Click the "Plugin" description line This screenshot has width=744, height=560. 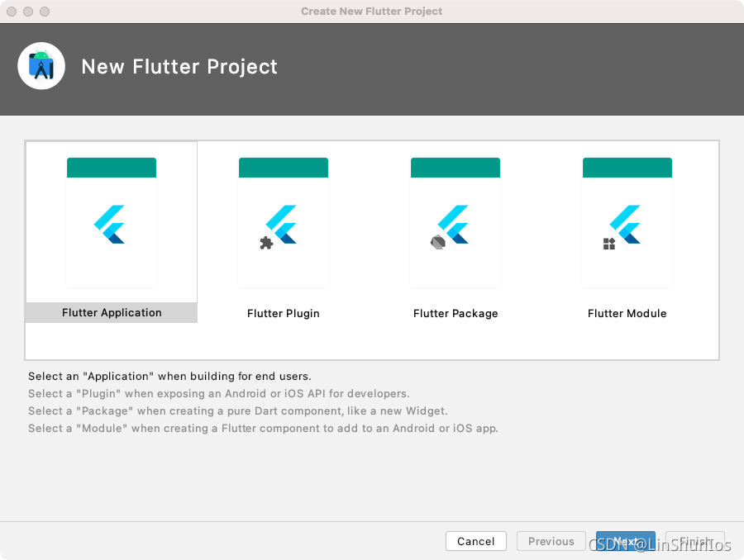pos(219,393)
